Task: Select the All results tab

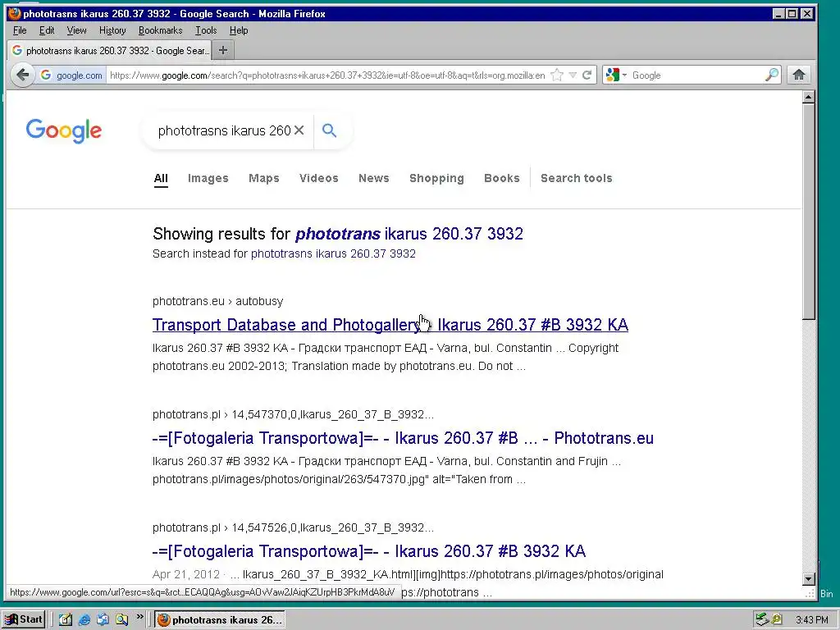Action: (x=161, y=178)
